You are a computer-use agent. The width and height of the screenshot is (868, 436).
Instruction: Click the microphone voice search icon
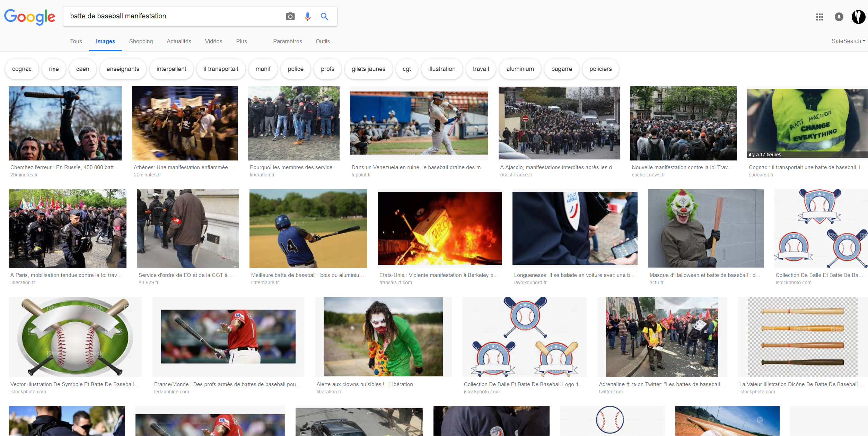click(307, 16)
